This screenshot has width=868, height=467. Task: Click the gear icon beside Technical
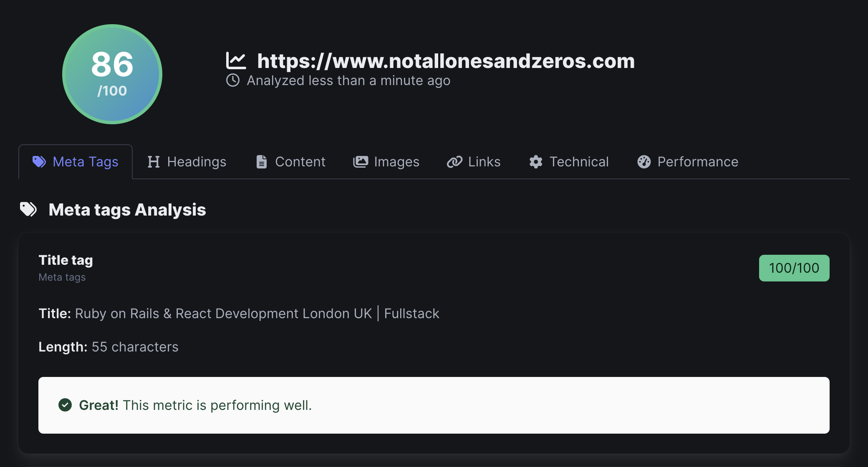pos(535,162)
